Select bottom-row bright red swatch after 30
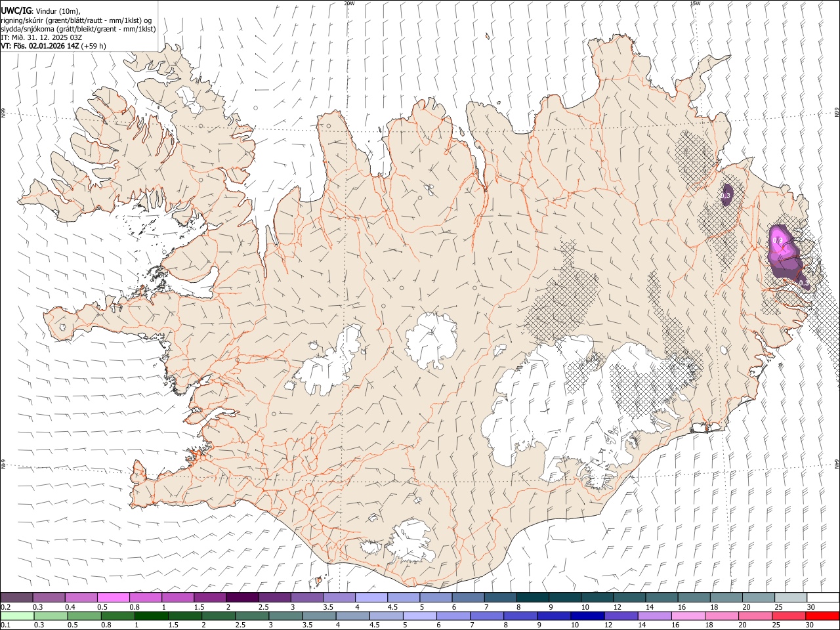This screenshot has height=630, width=840. pyautogui.click(x=822, y=616)
